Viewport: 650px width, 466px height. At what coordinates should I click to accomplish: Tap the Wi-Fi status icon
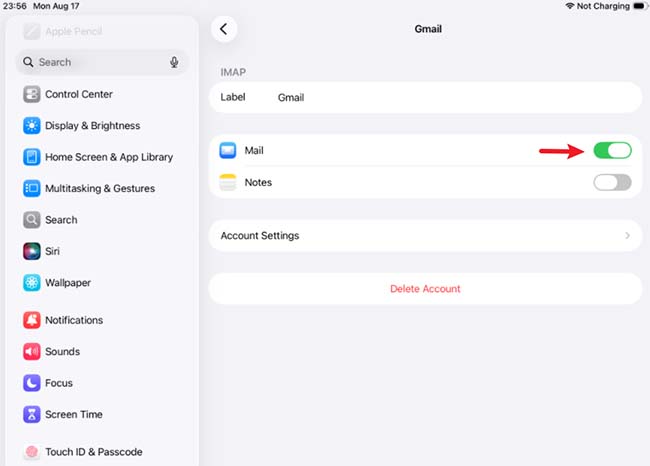click(x=570, y=6)
